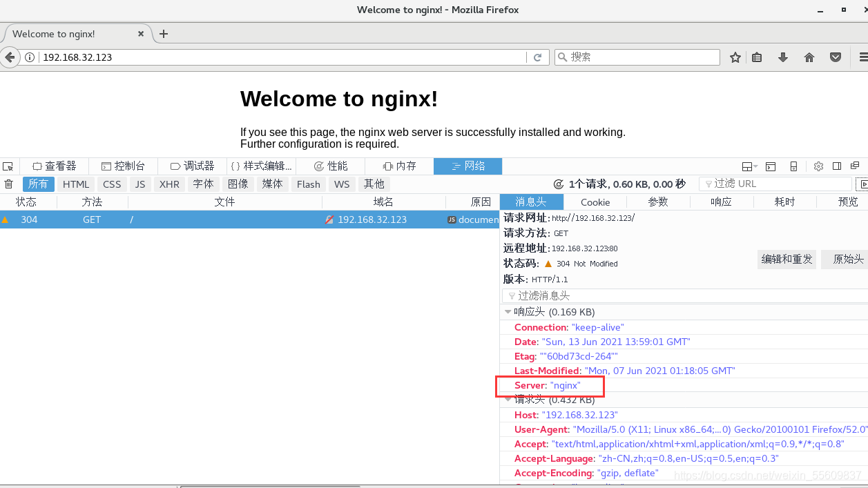The width and height of the screenshot is (868, 488).
Task: Toggle Flash request filter
Action: pyautogui.click(x=309, y=184)
